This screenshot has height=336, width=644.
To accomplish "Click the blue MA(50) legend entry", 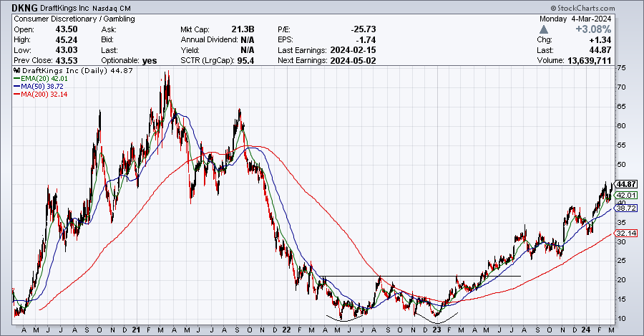I will coord(39,87).
